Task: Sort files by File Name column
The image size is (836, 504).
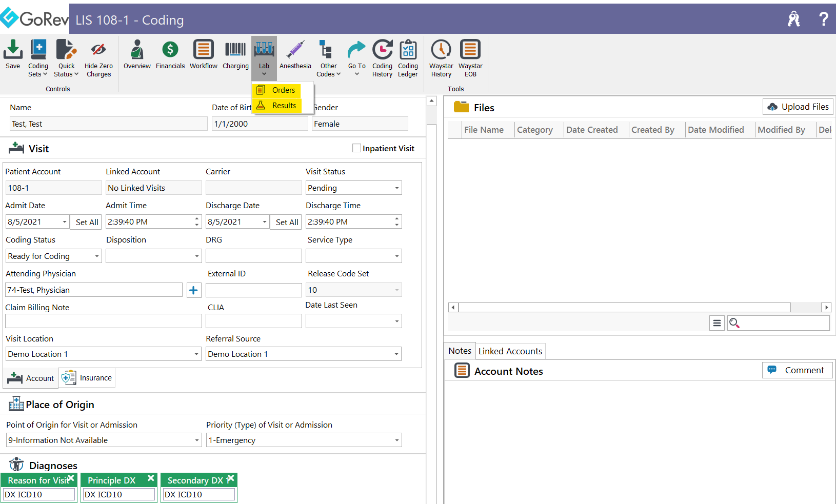Action: point(484,130)
